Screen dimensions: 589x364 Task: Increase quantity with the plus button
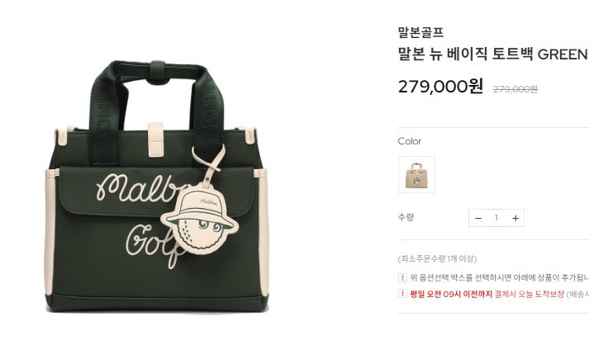coord(515,218)
